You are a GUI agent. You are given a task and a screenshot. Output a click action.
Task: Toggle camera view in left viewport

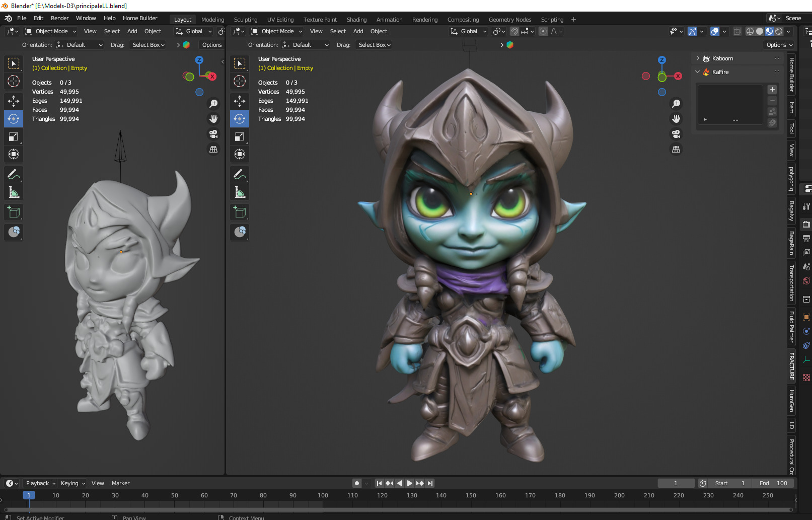pyautogui.click(x=213, y=134)
